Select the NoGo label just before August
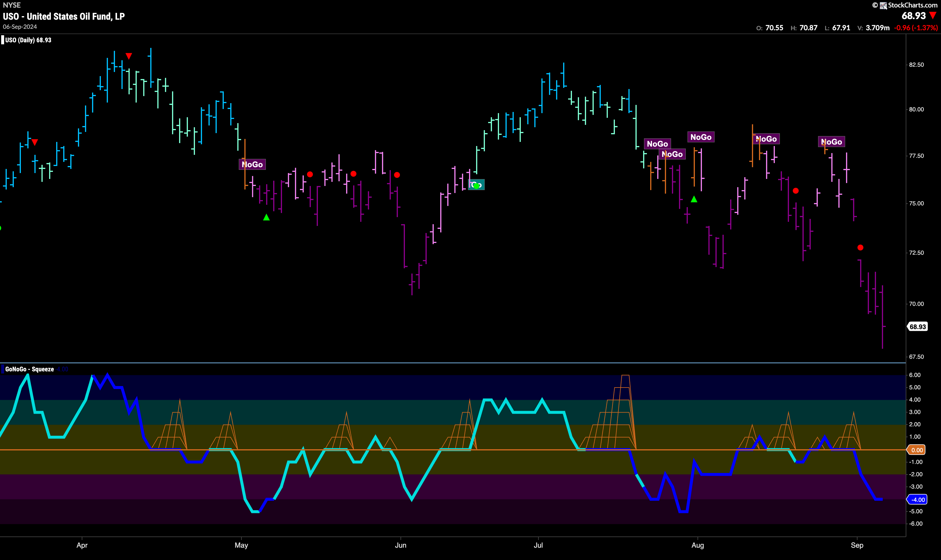This screenshot has height=560, width=941. coord(701,137)
